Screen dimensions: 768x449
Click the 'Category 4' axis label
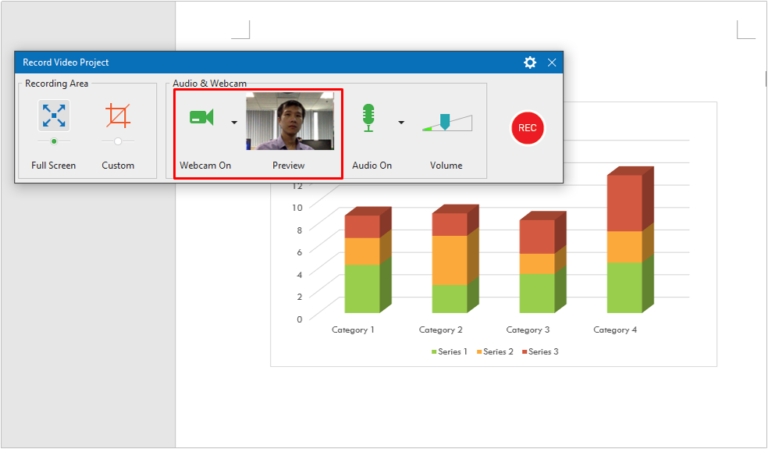[615, 330]
